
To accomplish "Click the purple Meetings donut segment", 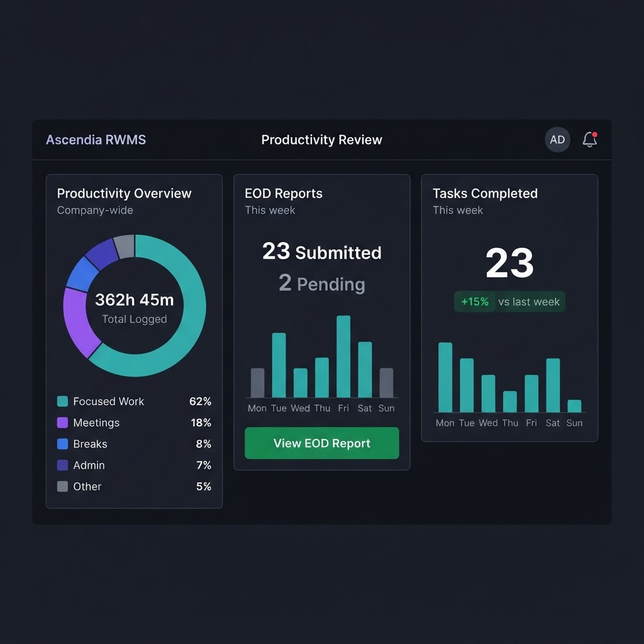I will (x=79, y=323).
